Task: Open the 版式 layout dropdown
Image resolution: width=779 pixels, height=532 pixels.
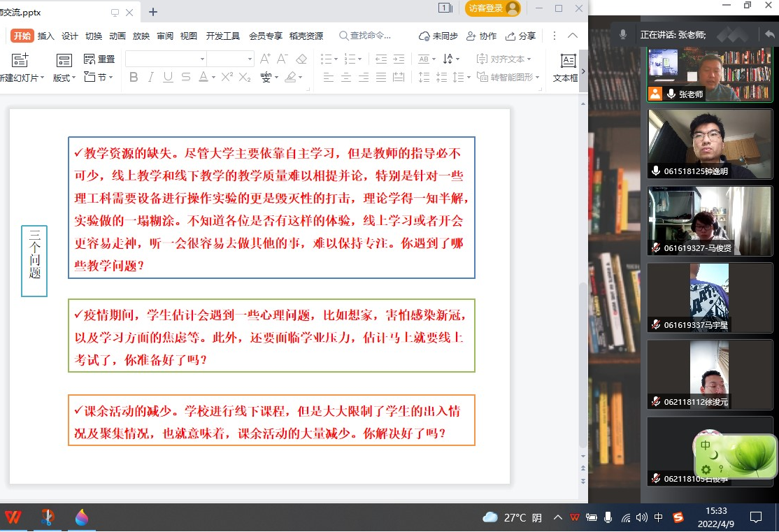Action: pyautogui.click(x=64, y=78)
